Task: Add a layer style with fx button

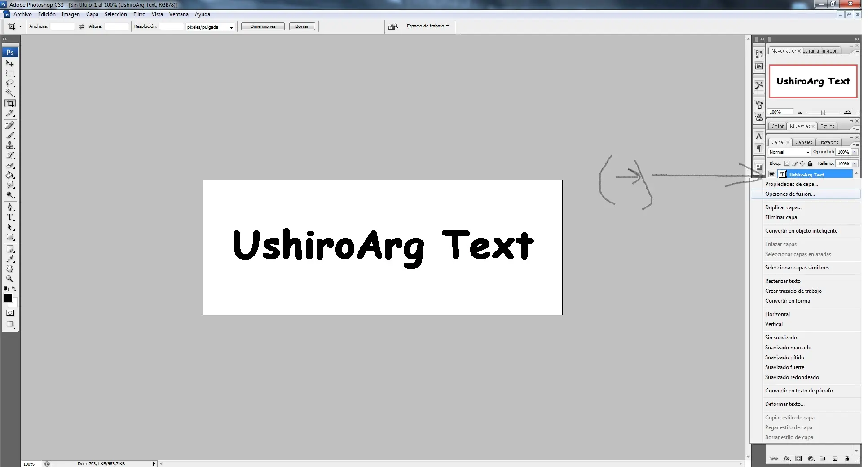Action: [x=786, y=458]
